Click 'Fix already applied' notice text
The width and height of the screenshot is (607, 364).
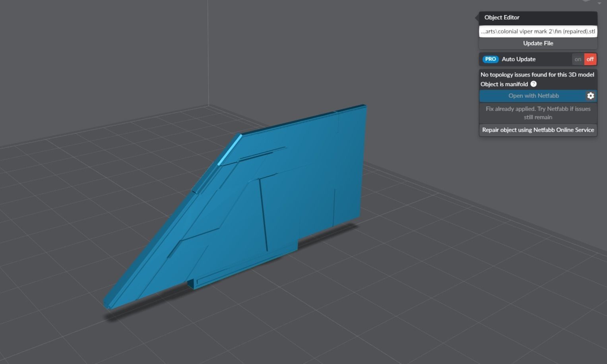coord(538,113)
